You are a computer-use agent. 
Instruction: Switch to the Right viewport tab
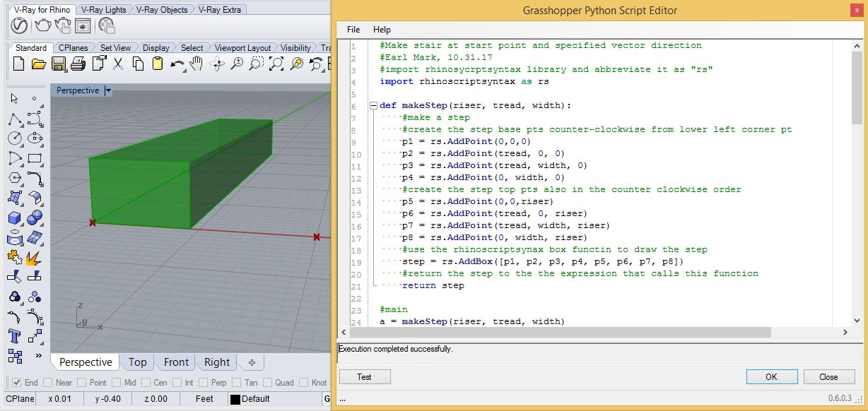(217, 362)
